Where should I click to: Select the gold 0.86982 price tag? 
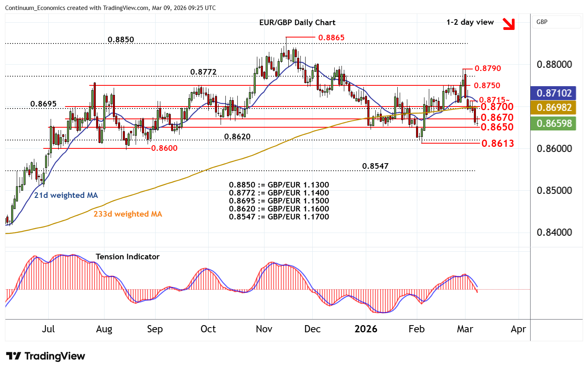[x=554, y=108]
